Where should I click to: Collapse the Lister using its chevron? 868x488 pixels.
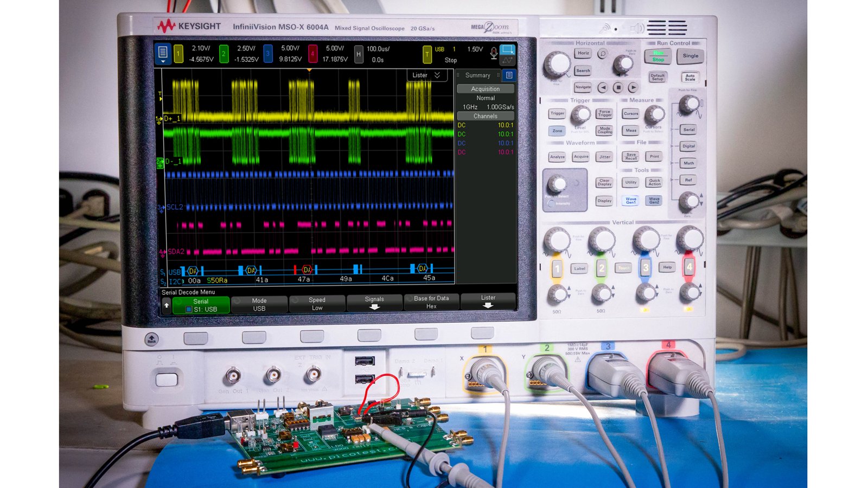point(437,74)
